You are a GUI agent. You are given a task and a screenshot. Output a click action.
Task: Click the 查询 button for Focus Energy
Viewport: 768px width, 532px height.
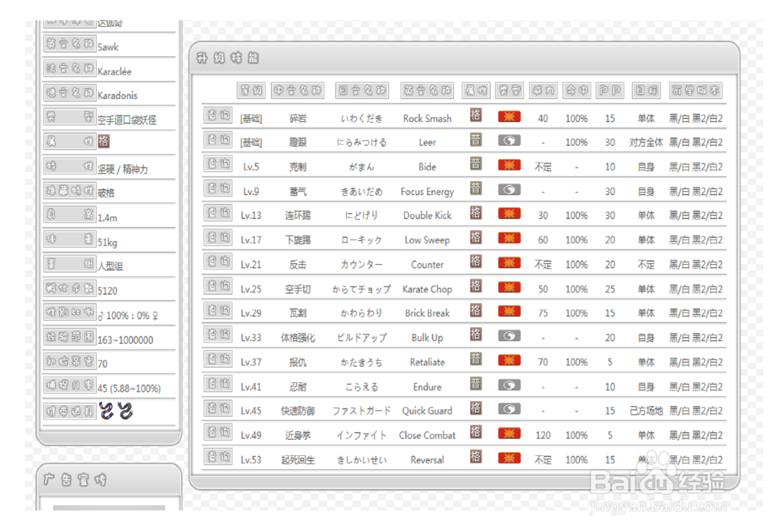218,189
